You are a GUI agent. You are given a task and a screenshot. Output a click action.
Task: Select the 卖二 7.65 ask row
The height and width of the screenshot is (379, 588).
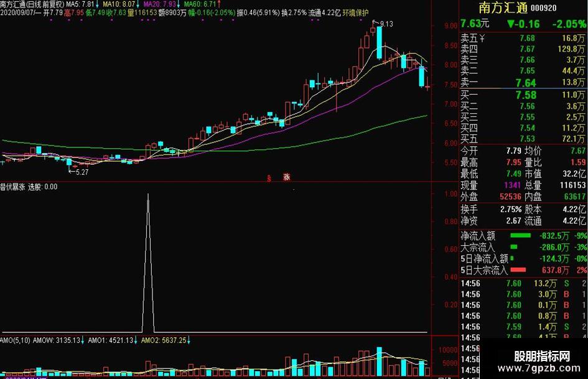523,71
